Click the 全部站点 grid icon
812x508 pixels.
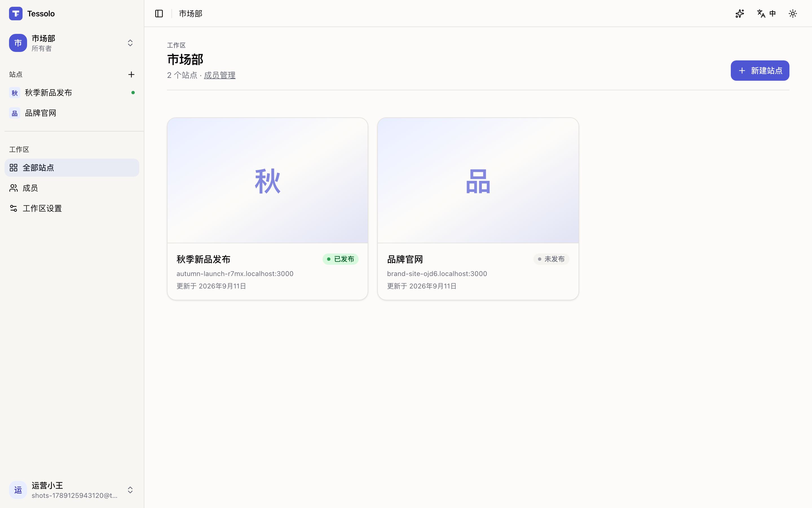14,168
